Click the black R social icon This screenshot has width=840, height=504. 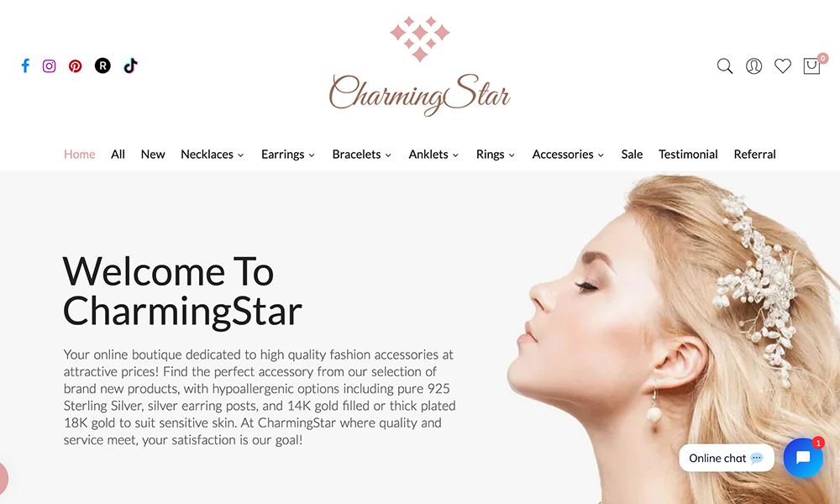(x=102, y=66)
